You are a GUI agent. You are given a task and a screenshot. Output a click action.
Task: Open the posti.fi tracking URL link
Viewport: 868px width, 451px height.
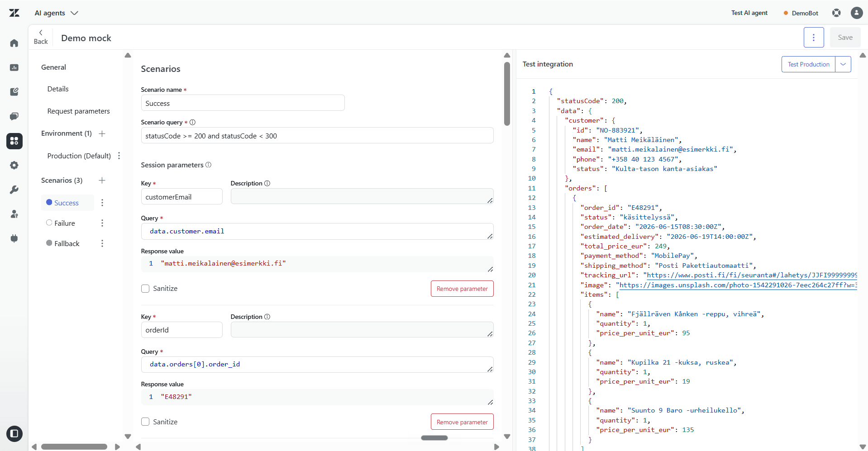[x=752, y=275]
